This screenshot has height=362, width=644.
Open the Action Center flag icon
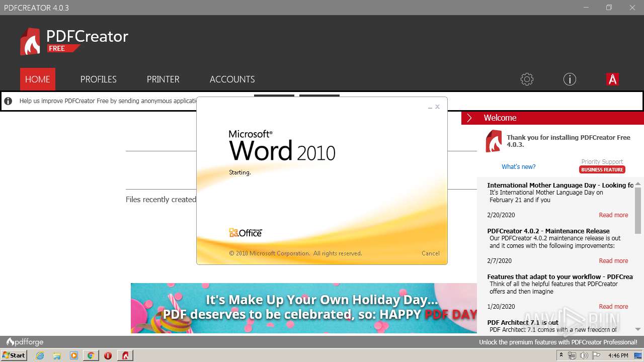[596, 355]
